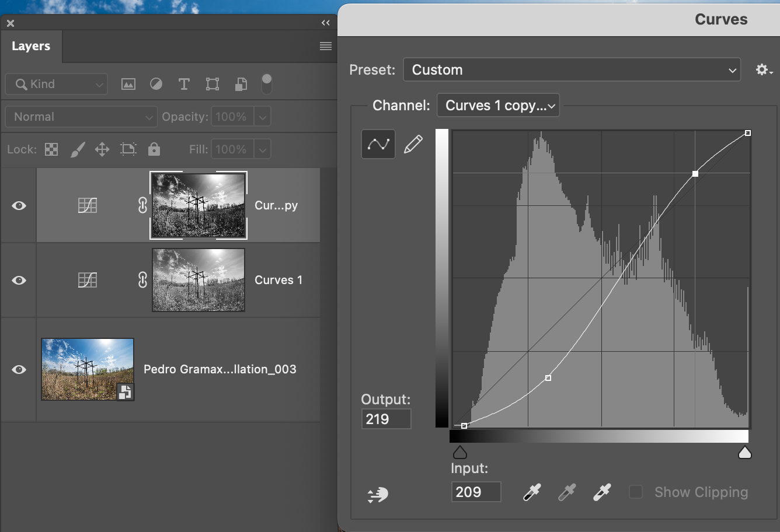
Task: Select the shadow curve point
Action: pyautogui.click(x=548, y=378)
